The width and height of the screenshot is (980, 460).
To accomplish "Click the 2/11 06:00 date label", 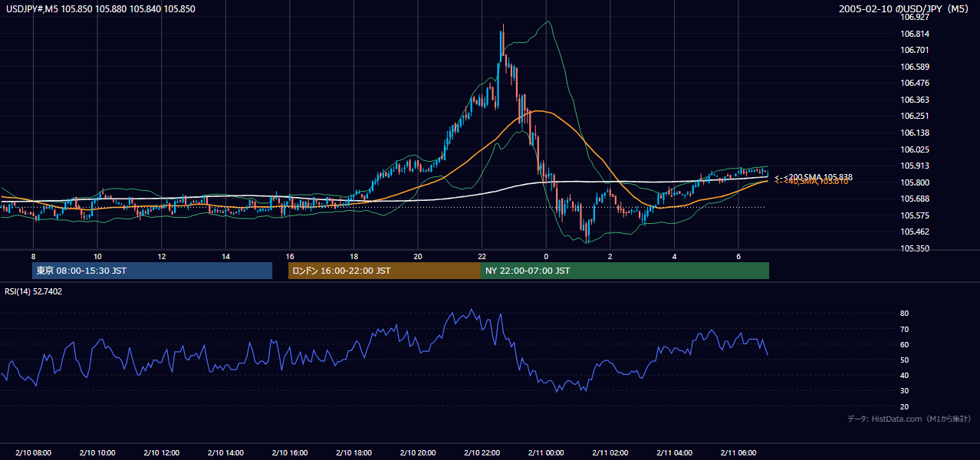I will click(738, 452).
